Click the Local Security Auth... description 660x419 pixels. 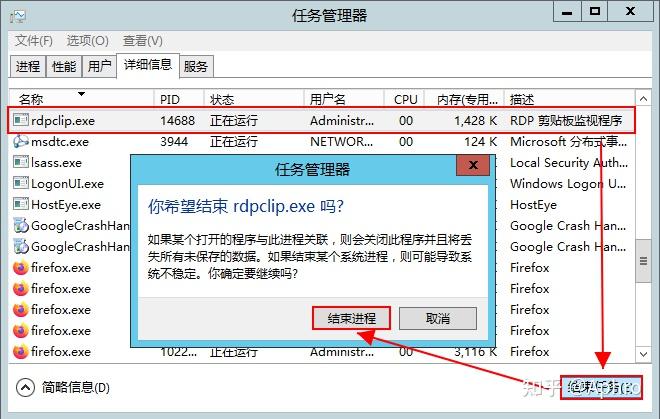pyautogui.click(x=569, y=163)
